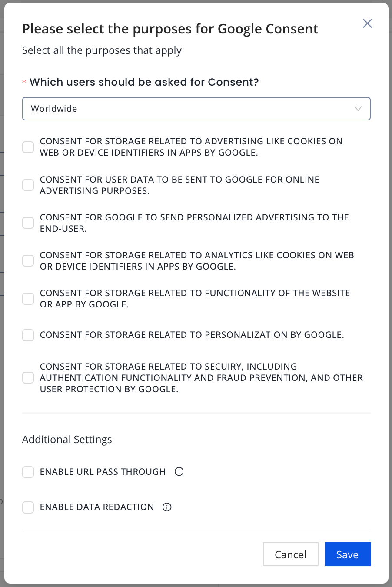Check consent for user data sent to Google

(x=28, y=185)
